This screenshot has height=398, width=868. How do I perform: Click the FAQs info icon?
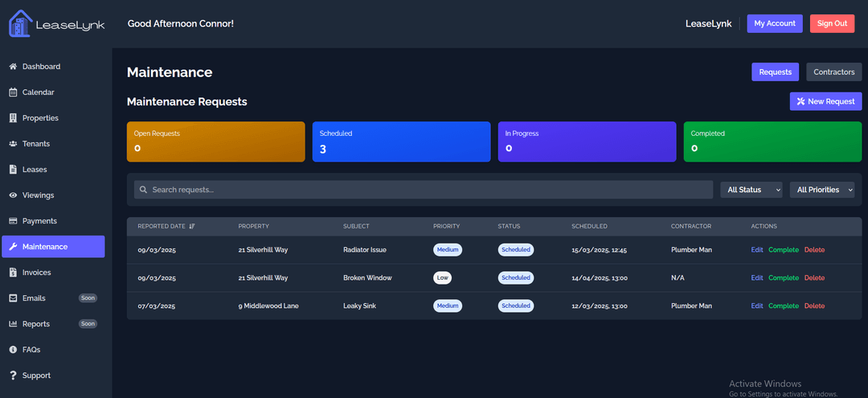click(x=14, y=350)
